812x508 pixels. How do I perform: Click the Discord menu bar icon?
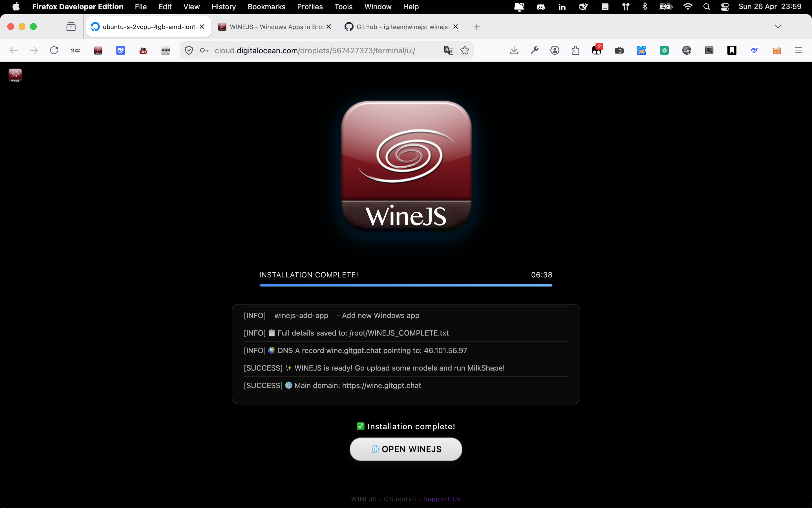click(x=540, y=7)
